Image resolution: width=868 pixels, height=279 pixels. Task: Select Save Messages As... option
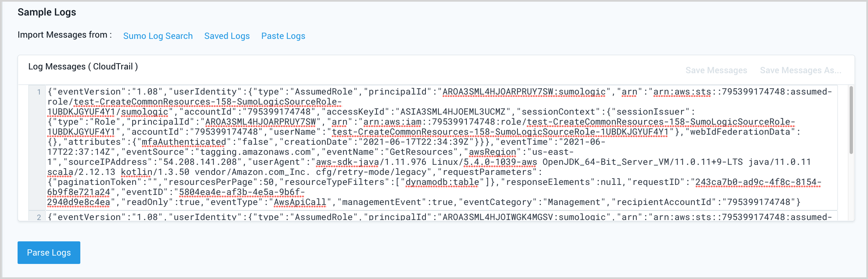coord(800,70)
